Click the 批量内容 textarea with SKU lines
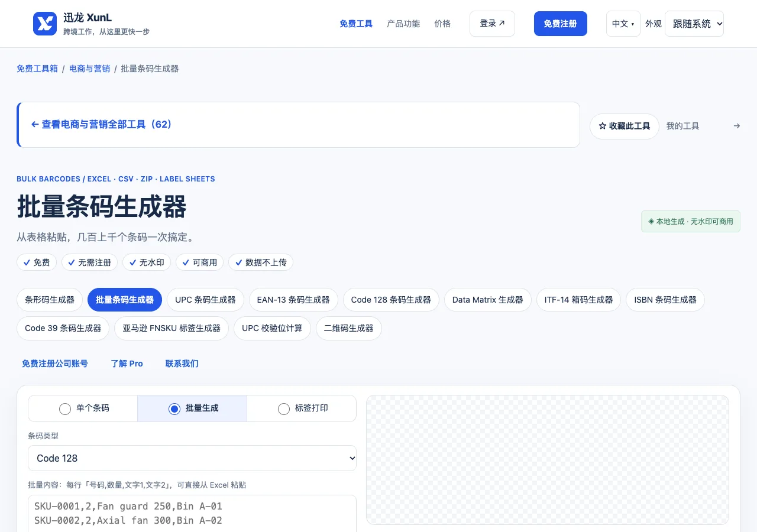Screen dimensions: 757x532 tap(192, 513)
